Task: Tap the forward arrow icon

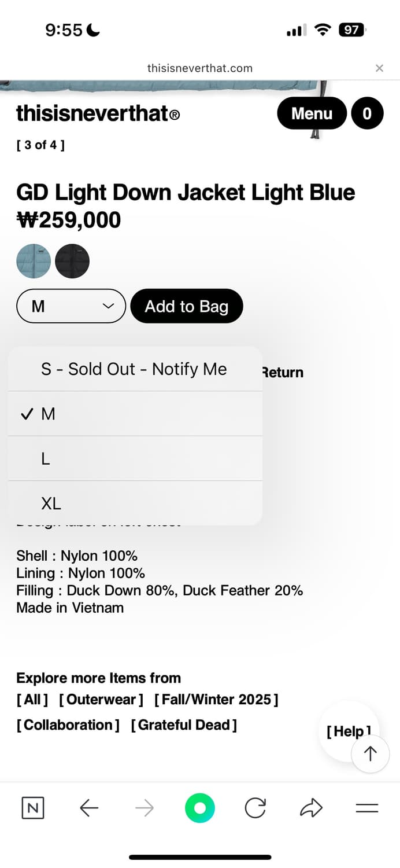Action: pos(145,808)
